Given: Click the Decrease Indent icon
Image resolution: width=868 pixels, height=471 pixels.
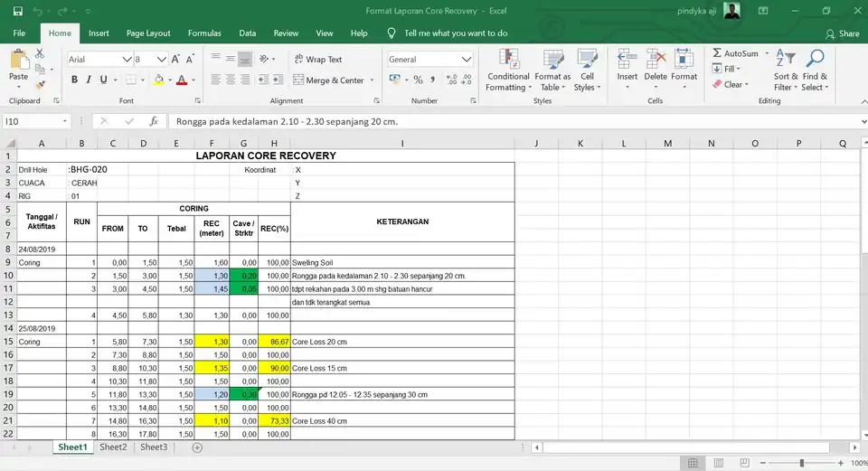Looking at the screenshot, I should 263,80.
